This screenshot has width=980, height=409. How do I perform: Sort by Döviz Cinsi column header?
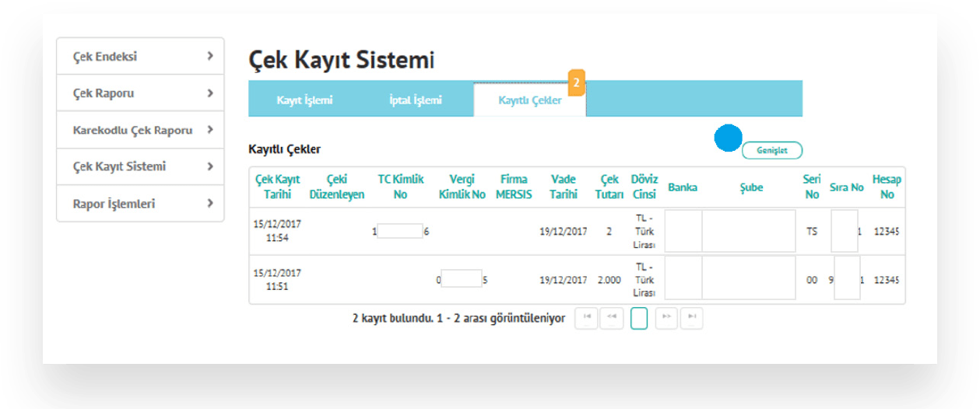point(645,187)
